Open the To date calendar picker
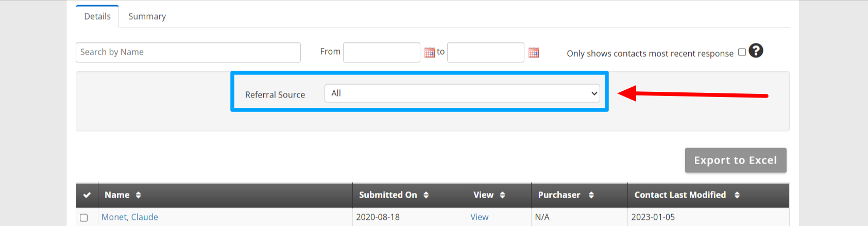The height and width of the screenshot is (226, 868). [534, 53]
